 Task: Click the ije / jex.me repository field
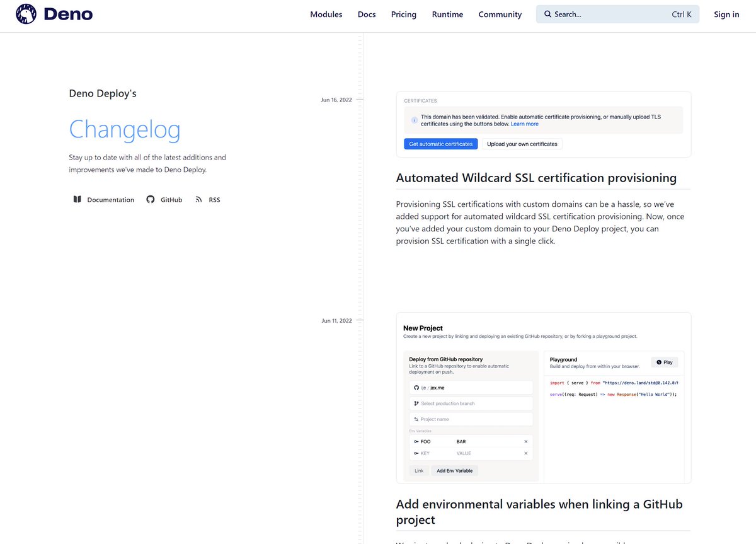[x=471, y=388]
